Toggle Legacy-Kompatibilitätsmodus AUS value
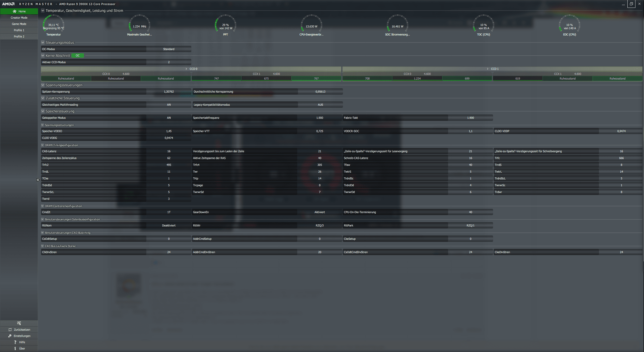 [320, 105]
